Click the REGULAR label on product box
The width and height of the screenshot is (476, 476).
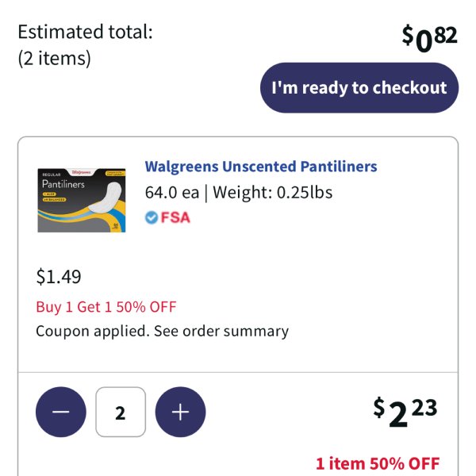coord(52,175)
